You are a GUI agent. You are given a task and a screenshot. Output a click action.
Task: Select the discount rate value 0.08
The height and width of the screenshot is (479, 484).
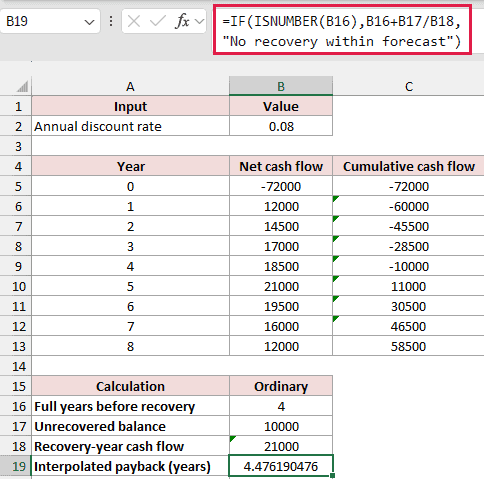click(x=281, y=126)
